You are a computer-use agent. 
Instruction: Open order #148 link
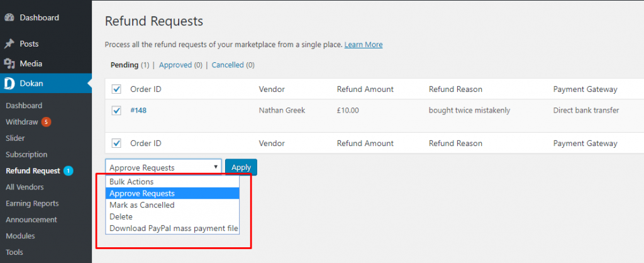138,110
